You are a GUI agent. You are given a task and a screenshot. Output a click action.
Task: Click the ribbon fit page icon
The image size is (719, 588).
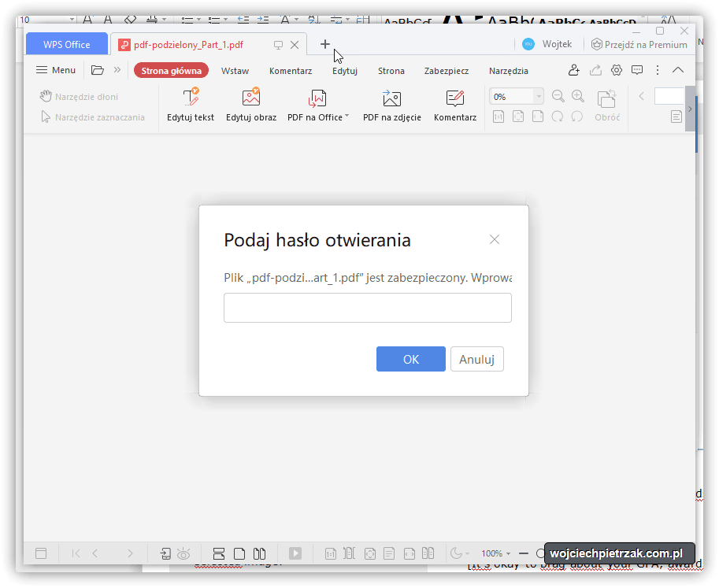518,116
